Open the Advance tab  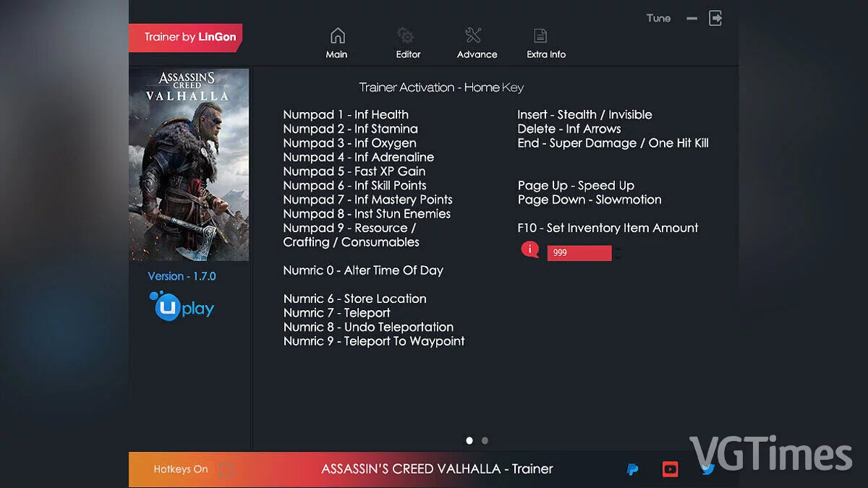point(477,43)
